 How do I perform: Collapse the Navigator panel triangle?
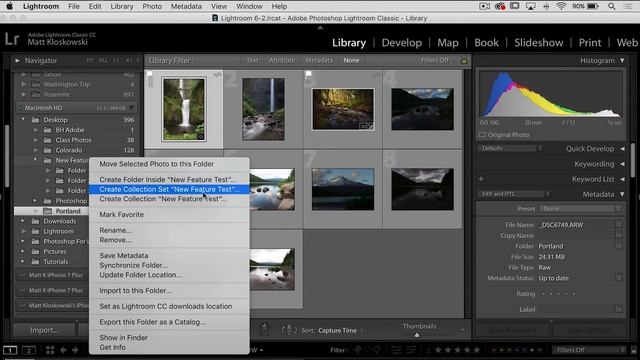pos(18,60)
